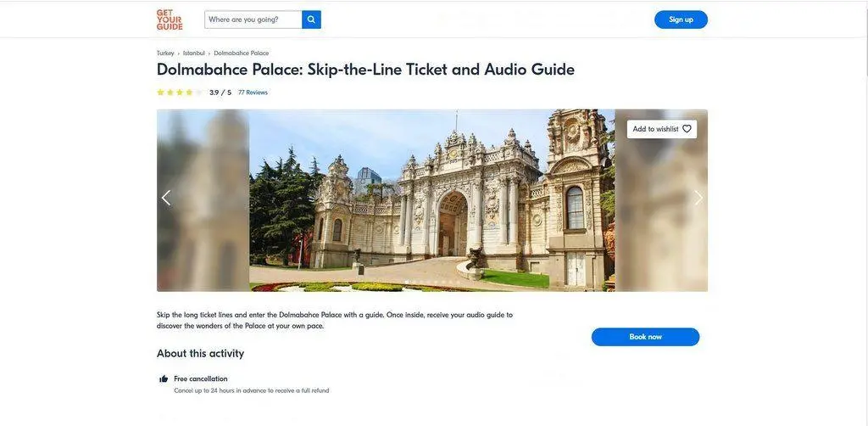Navigate to the Istanbul breadcrumb
The width and height of the screenshot is (868, 426).
(x=194, y=53)
